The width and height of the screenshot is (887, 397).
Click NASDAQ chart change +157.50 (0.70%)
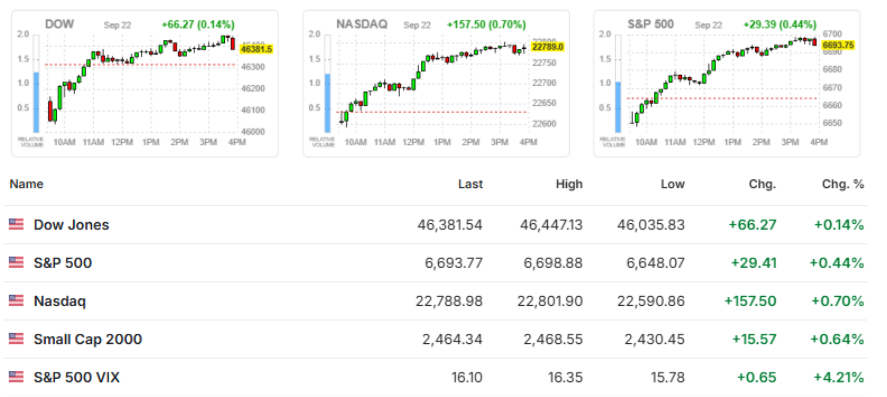click(486, 25)
